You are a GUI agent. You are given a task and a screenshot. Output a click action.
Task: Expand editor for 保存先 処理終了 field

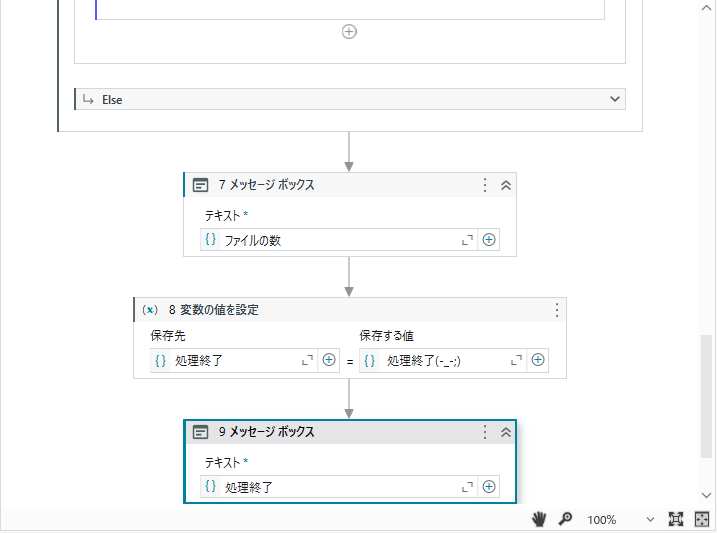coord(307,361)
